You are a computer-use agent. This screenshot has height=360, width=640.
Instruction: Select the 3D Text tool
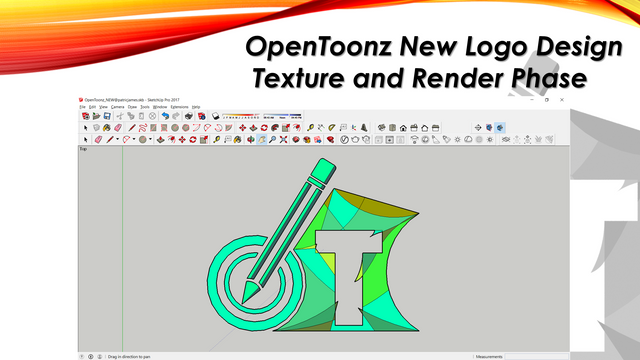point(364,128)
